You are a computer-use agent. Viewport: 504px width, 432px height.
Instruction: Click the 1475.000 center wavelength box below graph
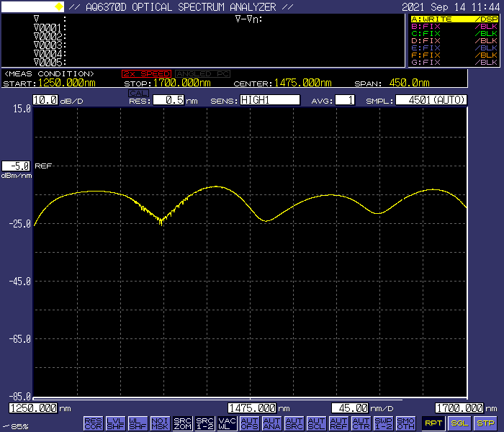(252, 408)
